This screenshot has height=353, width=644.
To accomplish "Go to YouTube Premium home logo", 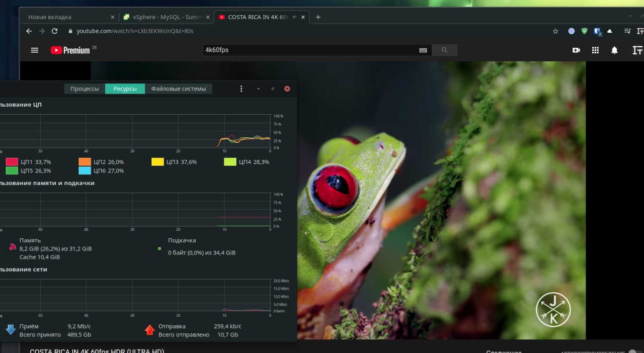I will pyautogui.click(x=70, y=50).
